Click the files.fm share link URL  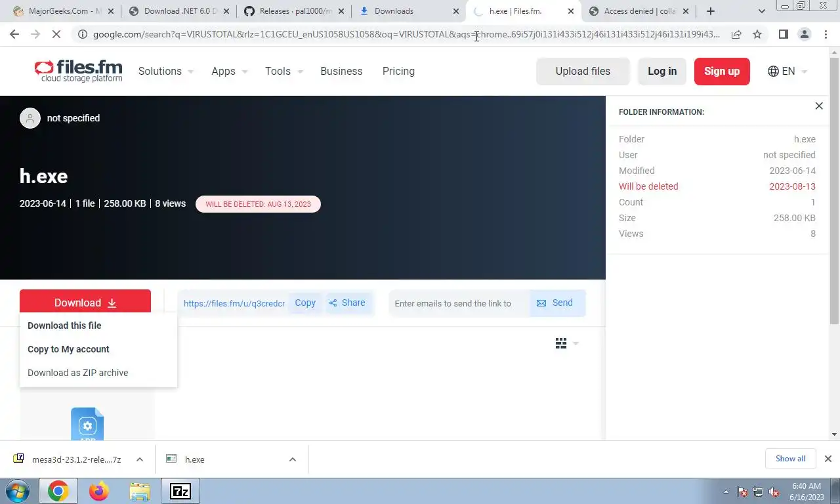tap(234, 303)
